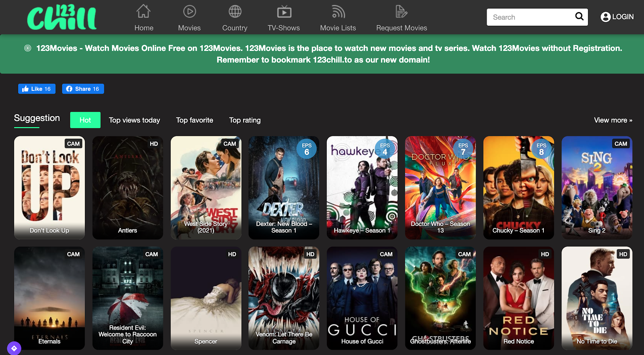Image resolution: width=644 pixels, height=355 pixels.
Task: Switch to Top rating tab
Action: pyautogui.click(x=245, y=120)
